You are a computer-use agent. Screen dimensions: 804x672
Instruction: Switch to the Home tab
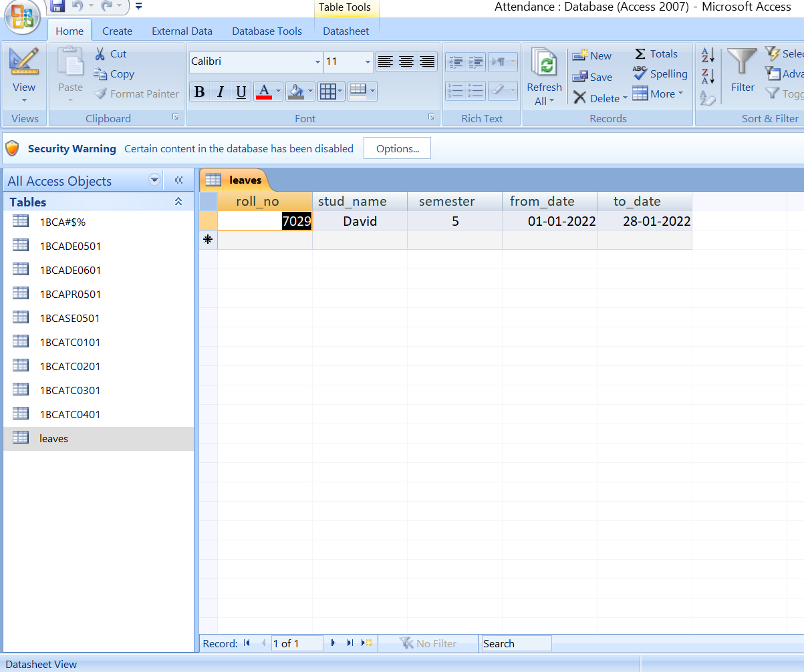[x=70, y=31]
